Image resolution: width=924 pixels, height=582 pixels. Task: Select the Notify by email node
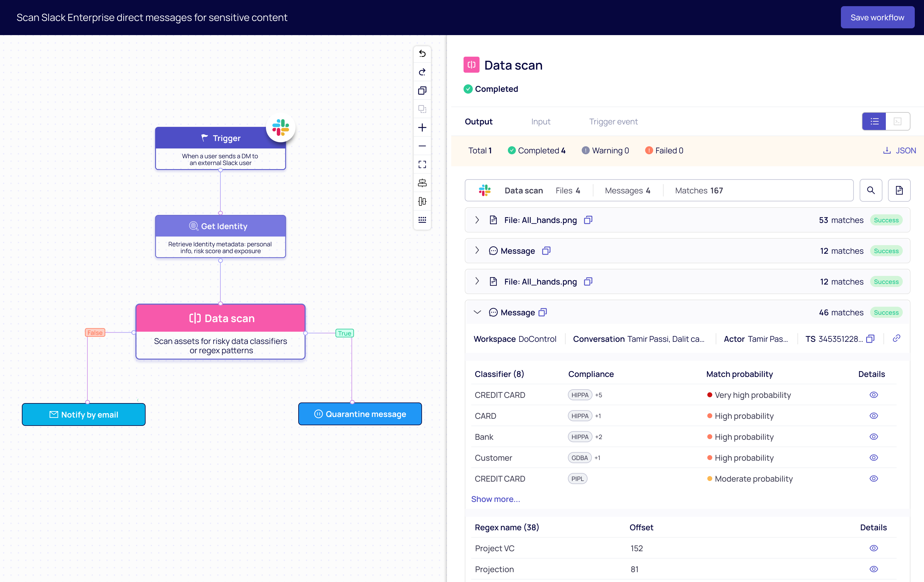point(84,414)
